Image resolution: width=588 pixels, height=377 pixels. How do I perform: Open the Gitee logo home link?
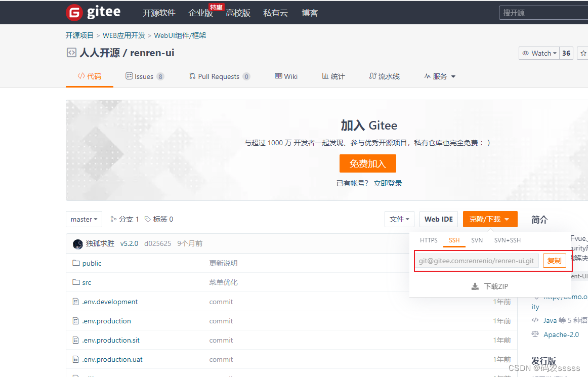click(94, 12)
